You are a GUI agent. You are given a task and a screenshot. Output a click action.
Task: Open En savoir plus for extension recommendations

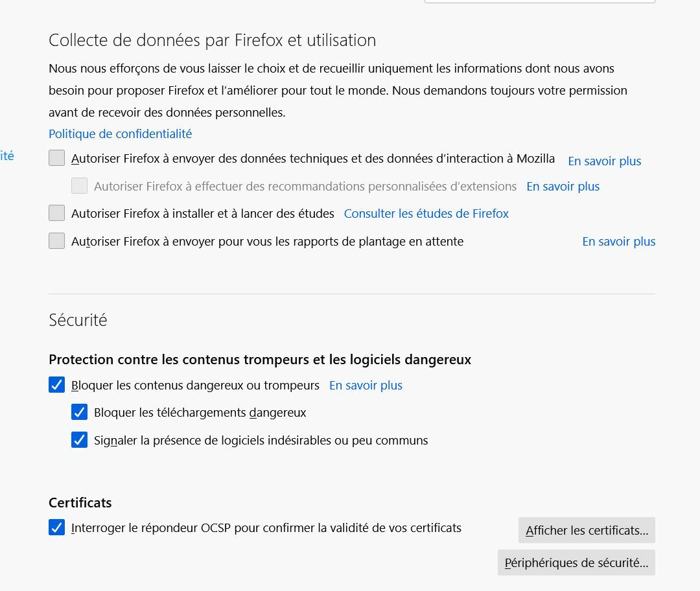pos(563,186)
